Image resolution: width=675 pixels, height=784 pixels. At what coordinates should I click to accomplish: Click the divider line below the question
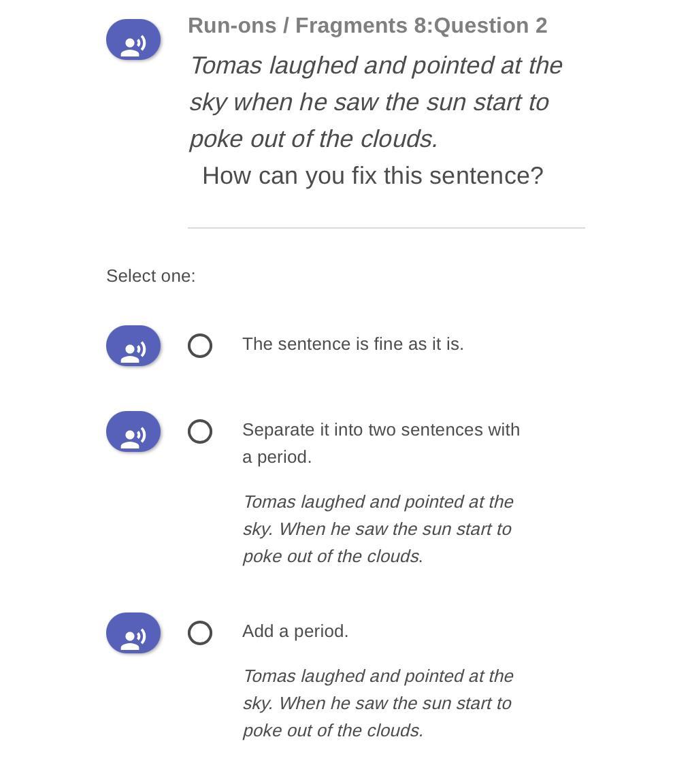386,228
